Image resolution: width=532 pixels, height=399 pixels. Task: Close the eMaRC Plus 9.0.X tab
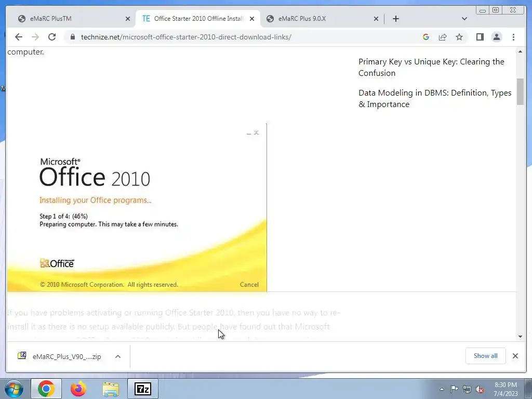tap(376, 19)
